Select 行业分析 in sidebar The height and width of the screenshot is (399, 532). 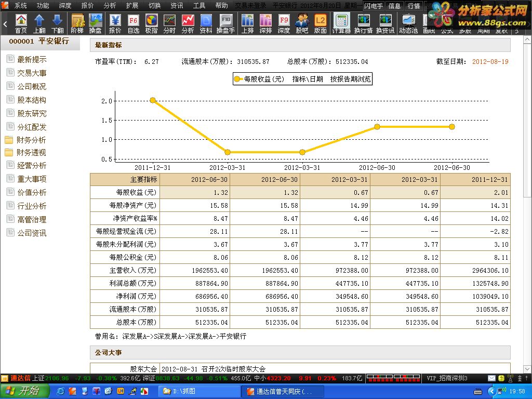[x=32, y=206]
